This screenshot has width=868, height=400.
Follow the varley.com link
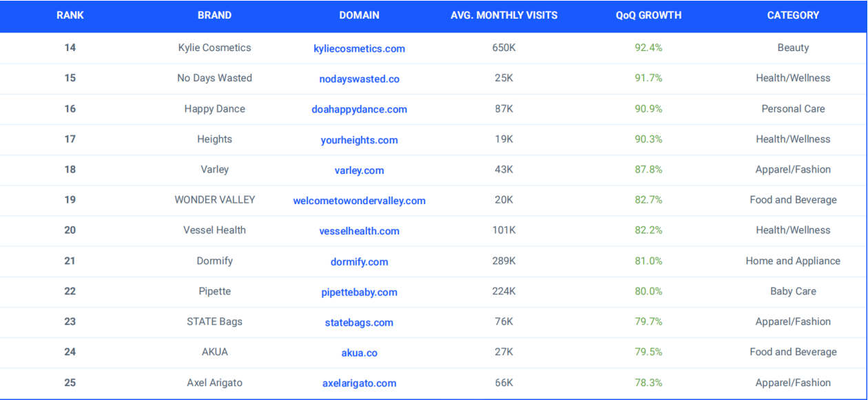pos(359,170)
